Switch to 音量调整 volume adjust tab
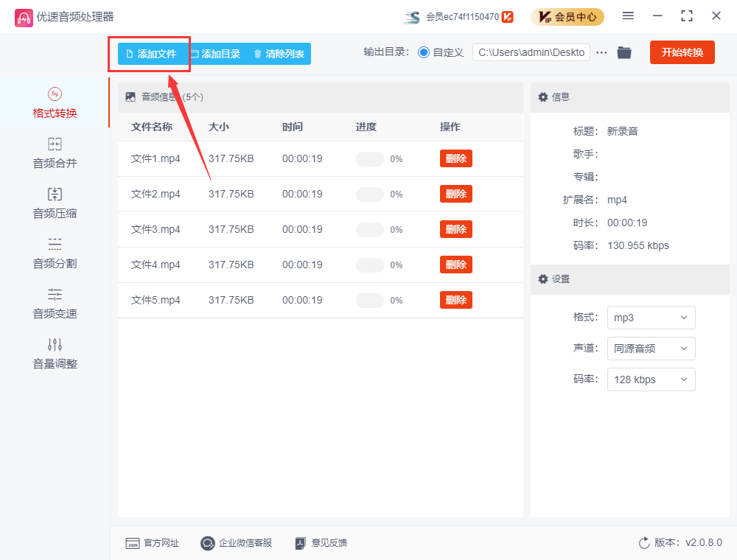This screenshot has height=560, width=737. click(x=55, y=354)
